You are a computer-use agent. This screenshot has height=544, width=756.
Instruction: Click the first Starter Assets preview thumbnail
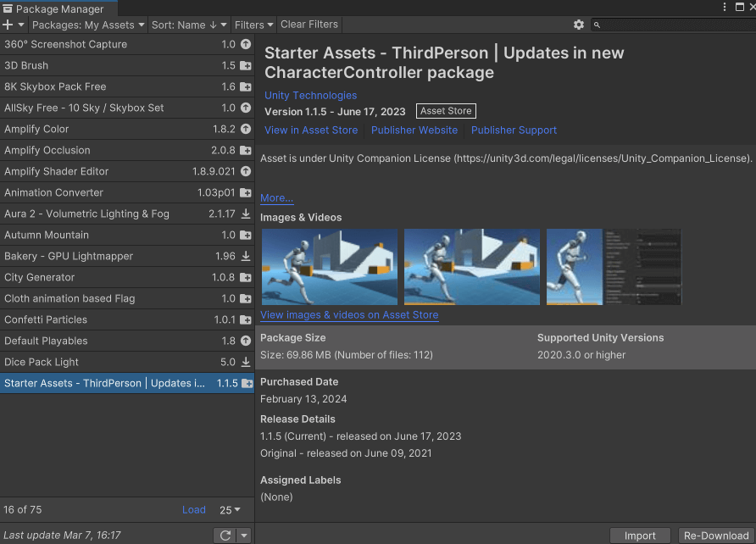329,266
